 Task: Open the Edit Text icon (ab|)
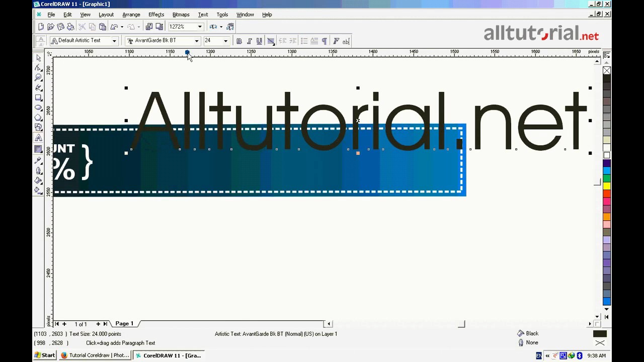pyautogui.click(x=346, y=41)
